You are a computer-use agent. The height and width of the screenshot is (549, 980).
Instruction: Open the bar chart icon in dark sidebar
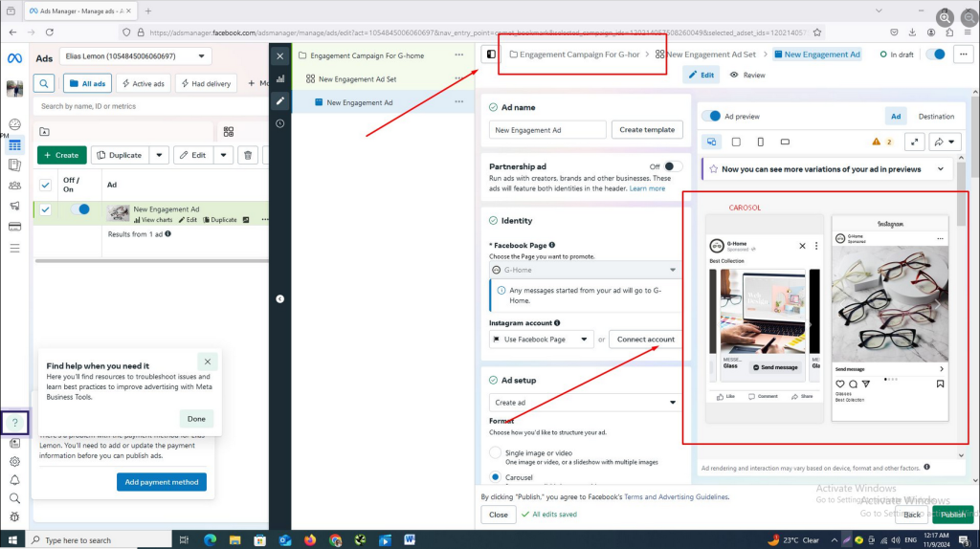[279, 78]
